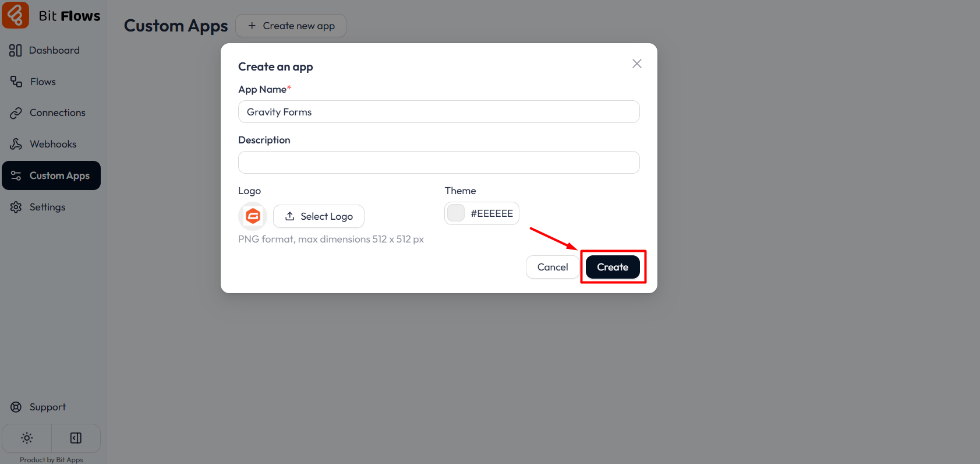Edit the App Name field
The width and height of the screenshot is (980, 464).
pyautogui.click(x=438, y=111)
